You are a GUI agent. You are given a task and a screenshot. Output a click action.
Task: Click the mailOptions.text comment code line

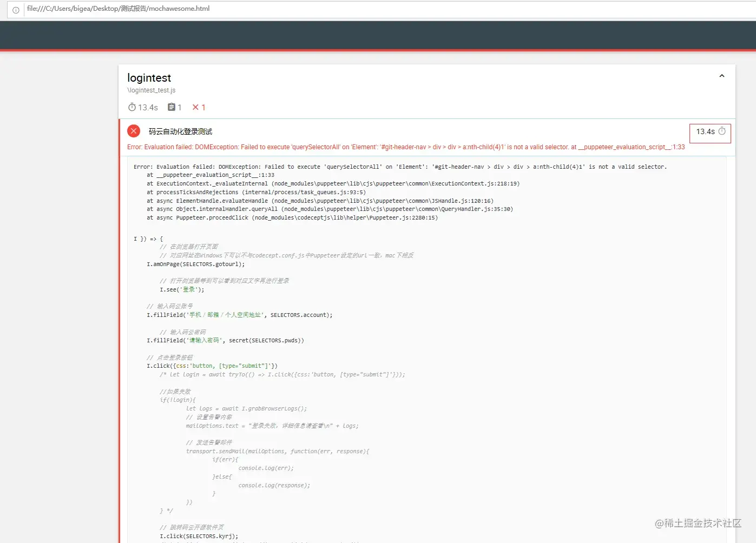pyautogui.click(x=272, y=426)
